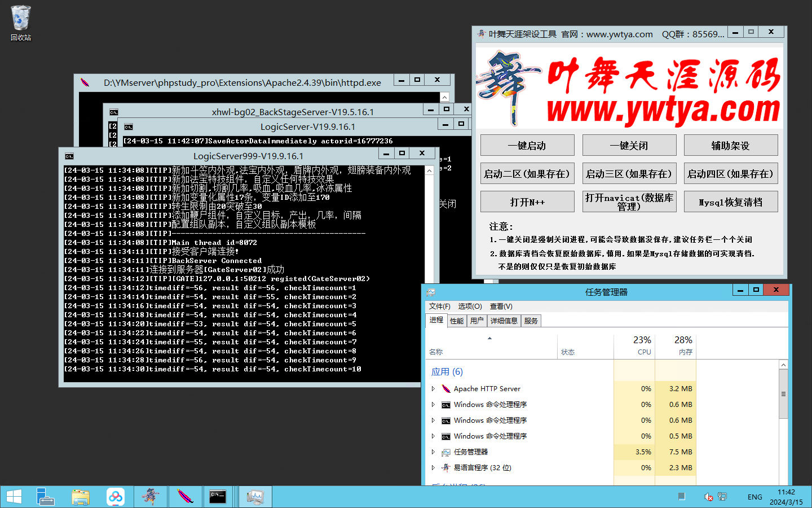The height and width of the screenshot is (508, 812).
Task: Click the 任务管理器 process row icon
Action: (x=446, y=452)
